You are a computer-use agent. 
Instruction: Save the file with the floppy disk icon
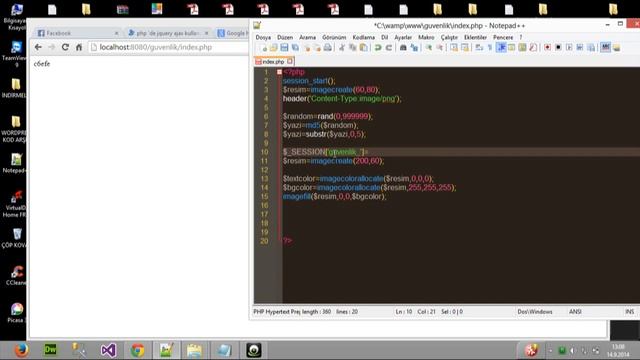pos(284,48)
